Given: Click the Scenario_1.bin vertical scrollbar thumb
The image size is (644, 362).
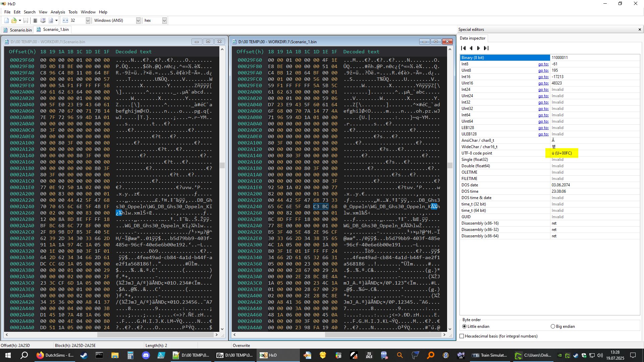Looking at the screenshot, I should pyautogui.click(x=450, y=165).
